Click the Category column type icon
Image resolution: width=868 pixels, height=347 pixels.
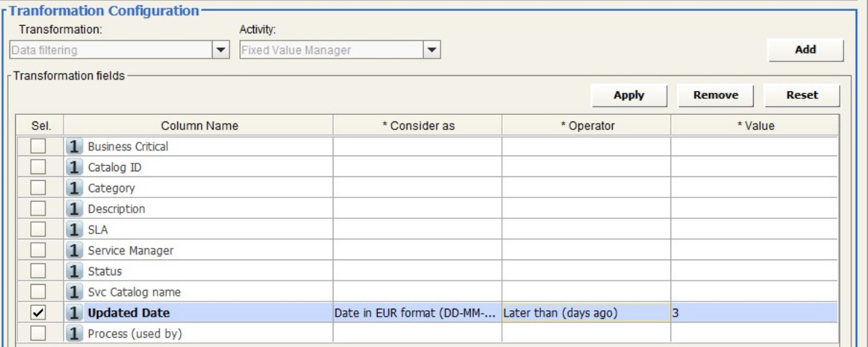pos(75,189)
